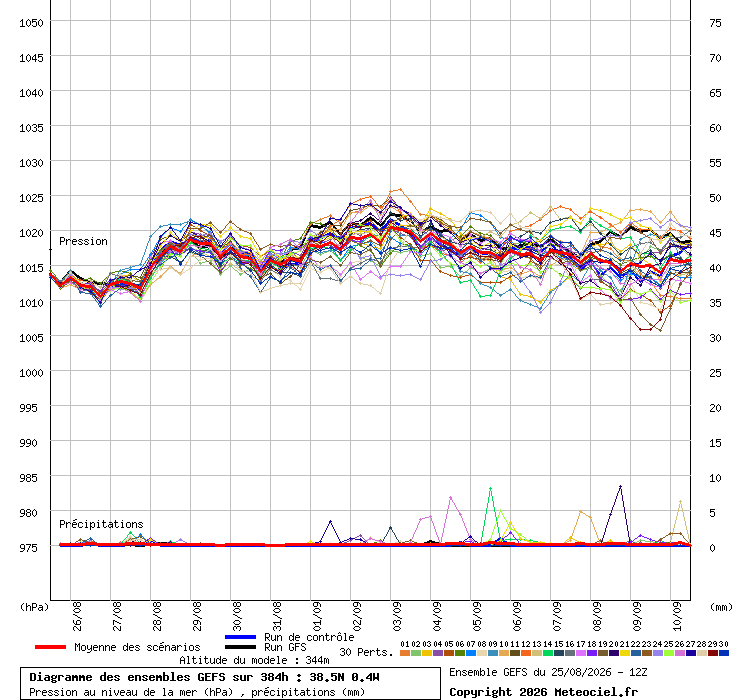
Task: Click the (mm) unit label
Action: [721, 607]
